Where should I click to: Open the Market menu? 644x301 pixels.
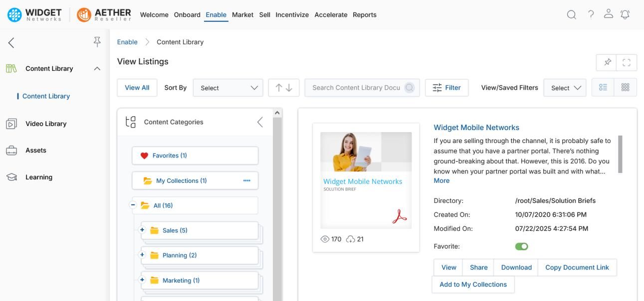242,15
